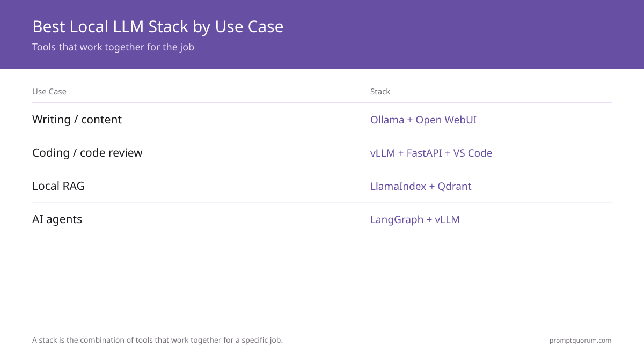The image size is (644, 362).
Task: Click the 'LangGraph + vLLM' stack entry
Action: coord(415,219)
